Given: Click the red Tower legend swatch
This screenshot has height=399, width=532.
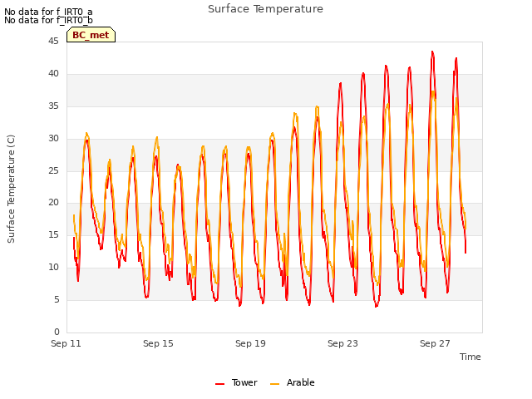Looking at the screenshot, I should pyautogui.click(x=219, y=384).
